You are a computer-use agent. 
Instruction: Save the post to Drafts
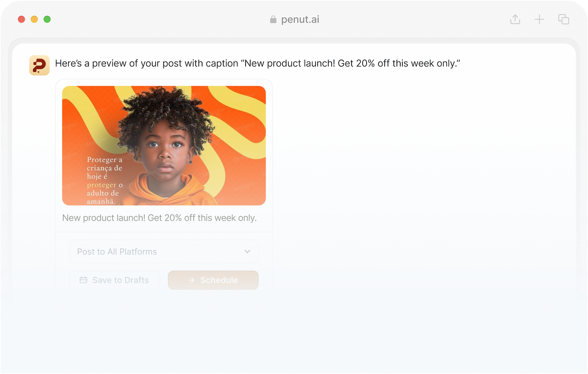tap(115, 280)
